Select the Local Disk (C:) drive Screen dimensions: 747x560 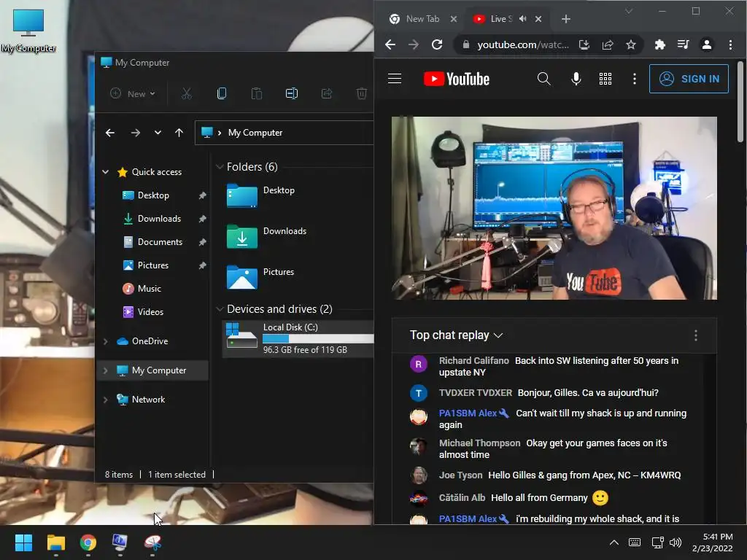point(298,338)
